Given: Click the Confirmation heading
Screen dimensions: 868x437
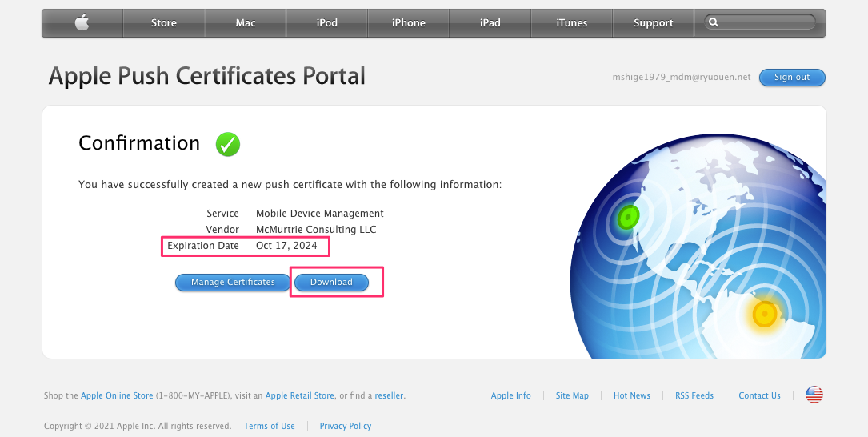Looking at the screenshot, I should (x=139, y=143).
